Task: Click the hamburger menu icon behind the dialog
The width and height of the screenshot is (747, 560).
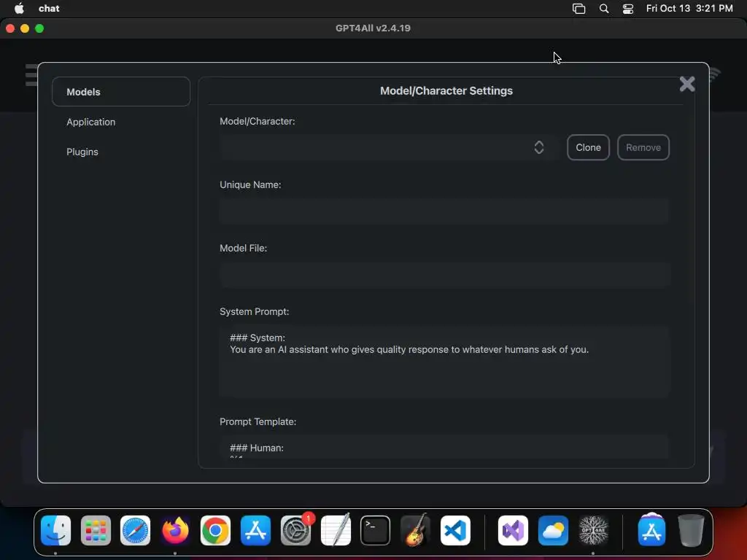Action: 31,75
